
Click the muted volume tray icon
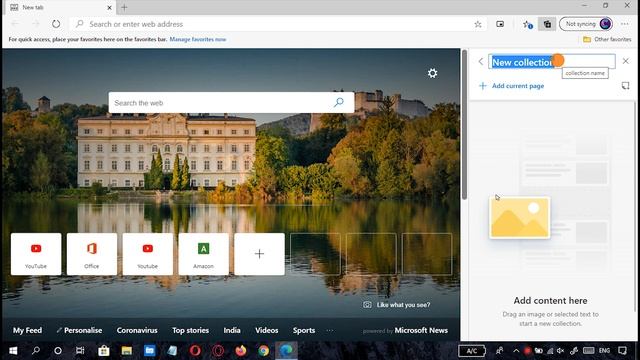coord(561,351)
